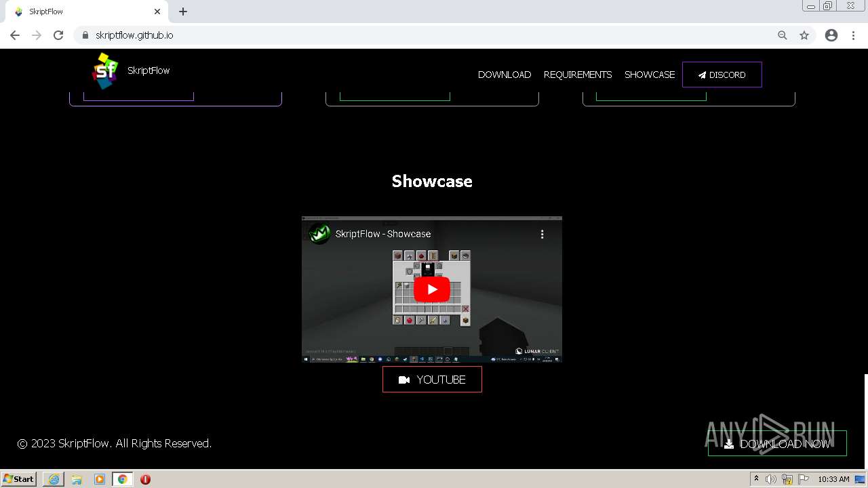Reload the current page
Screen dimensions: 868x488
tap(58, 35)
